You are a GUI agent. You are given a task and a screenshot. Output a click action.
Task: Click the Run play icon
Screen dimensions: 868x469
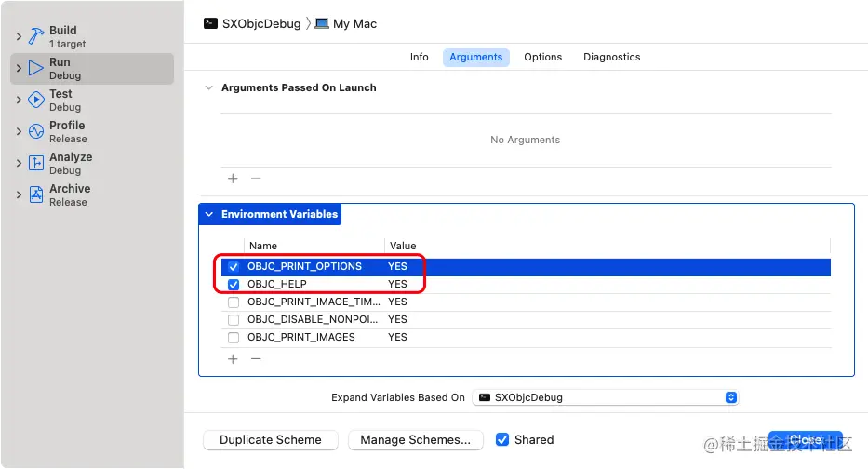36,68
